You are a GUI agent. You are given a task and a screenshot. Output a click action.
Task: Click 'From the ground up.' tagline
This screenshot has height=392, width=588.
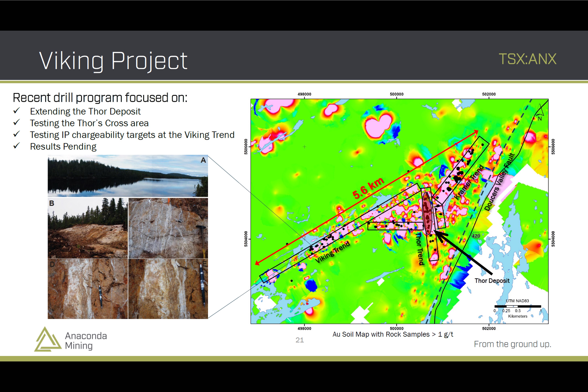[513, 344]
